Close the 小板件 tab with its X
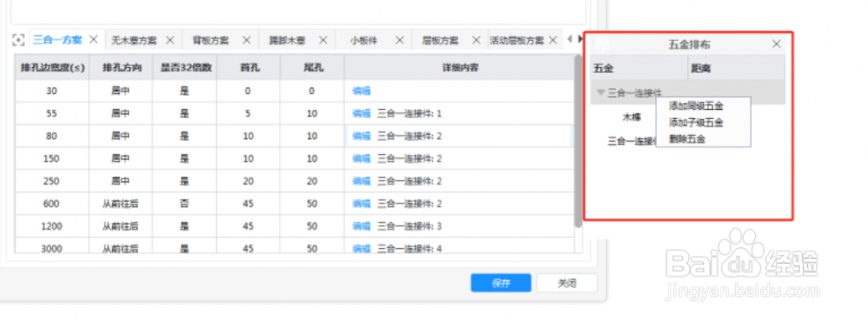 (399, 40)
